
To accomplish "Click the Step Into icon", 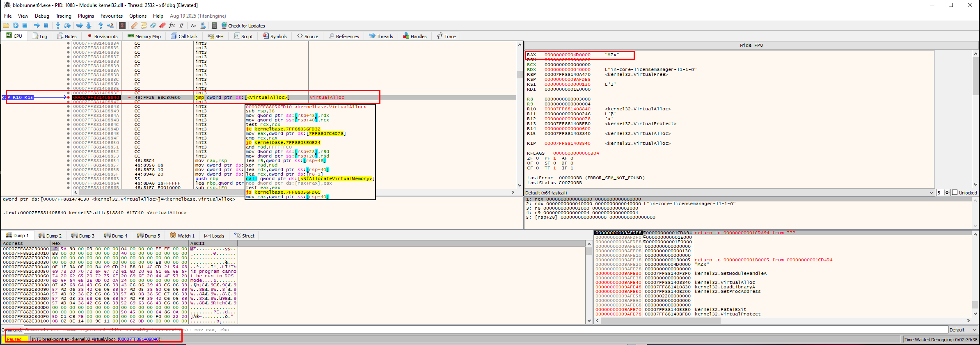I will (58, 25).
